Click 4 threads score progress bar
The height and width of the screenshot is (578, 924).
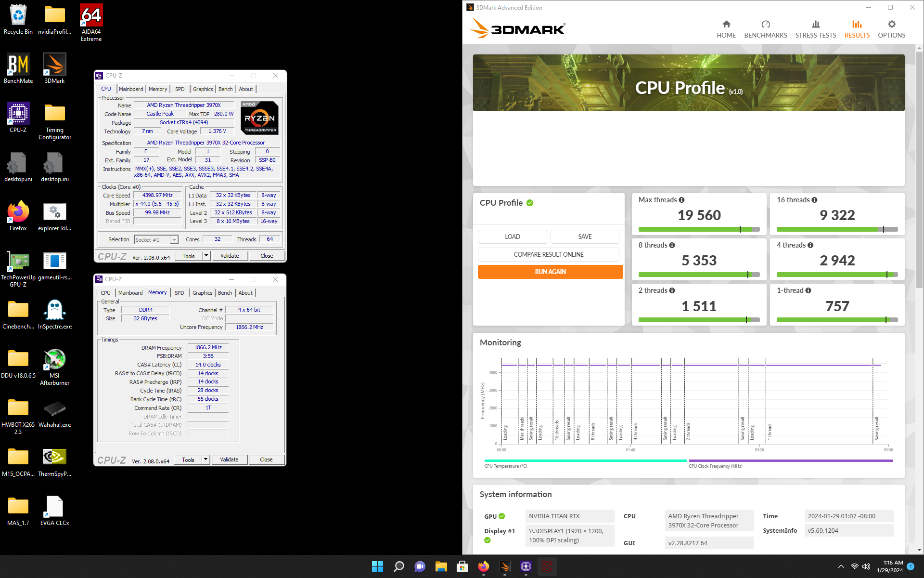point(837,275)
